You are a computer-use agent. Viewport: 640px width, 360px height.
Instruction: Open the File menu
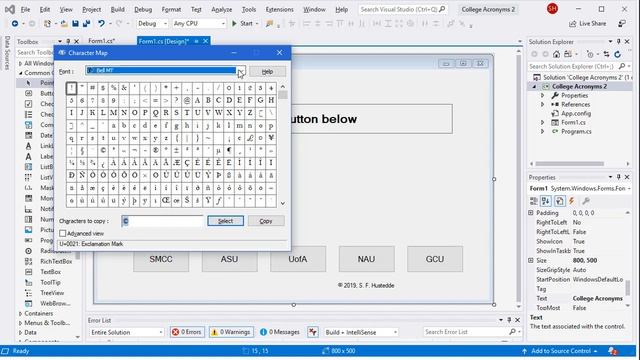tap(25, 9)
